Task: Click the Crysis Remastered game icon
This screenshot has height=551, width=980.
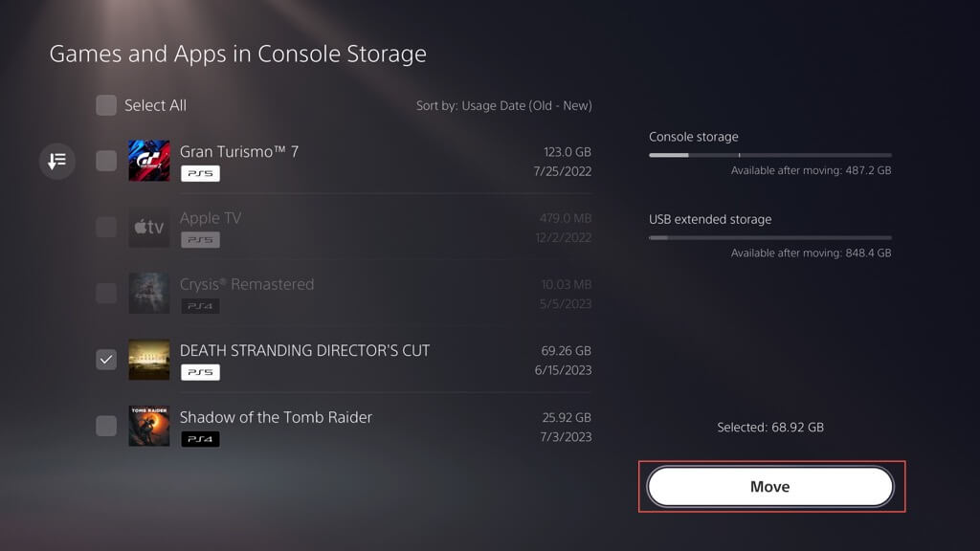Action: pos(148,294)
